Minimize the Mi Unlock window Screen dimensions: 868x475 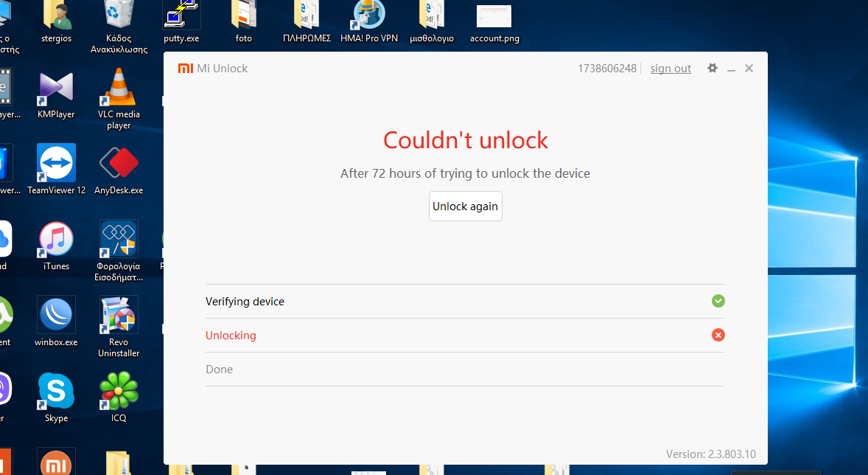coord(731,69)
